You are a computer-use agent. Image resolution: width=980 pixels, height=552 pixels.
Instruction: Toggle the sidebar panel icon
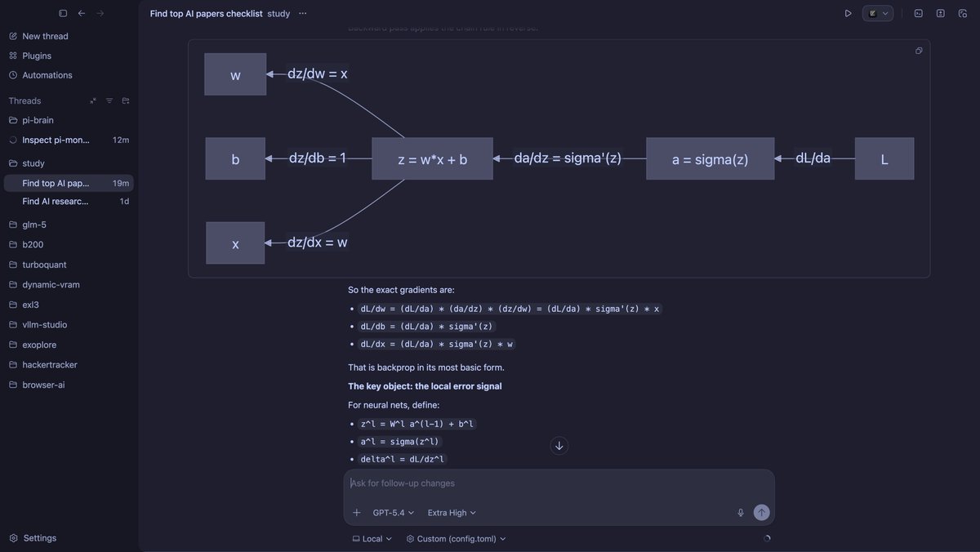tap(63, 13)
